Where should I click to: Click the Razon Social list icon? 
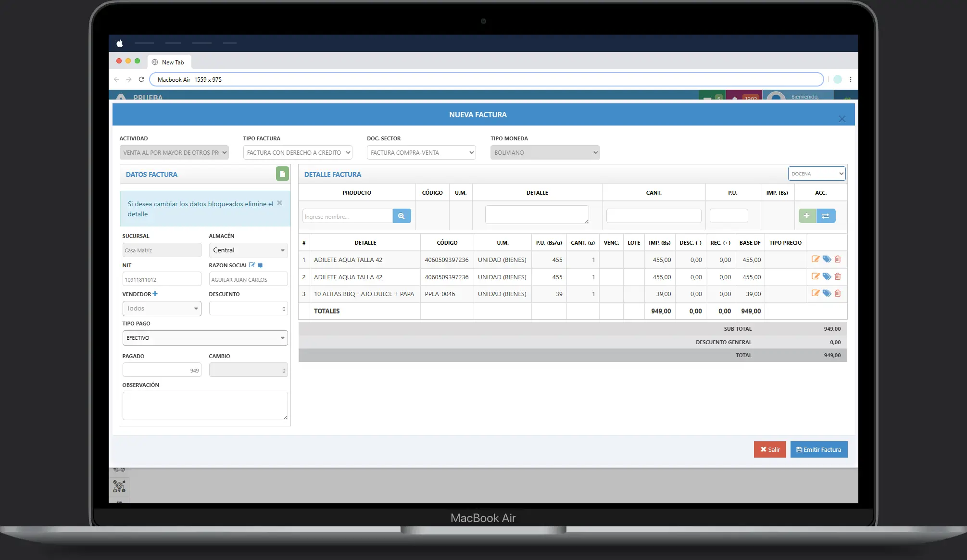coord(260,265)
